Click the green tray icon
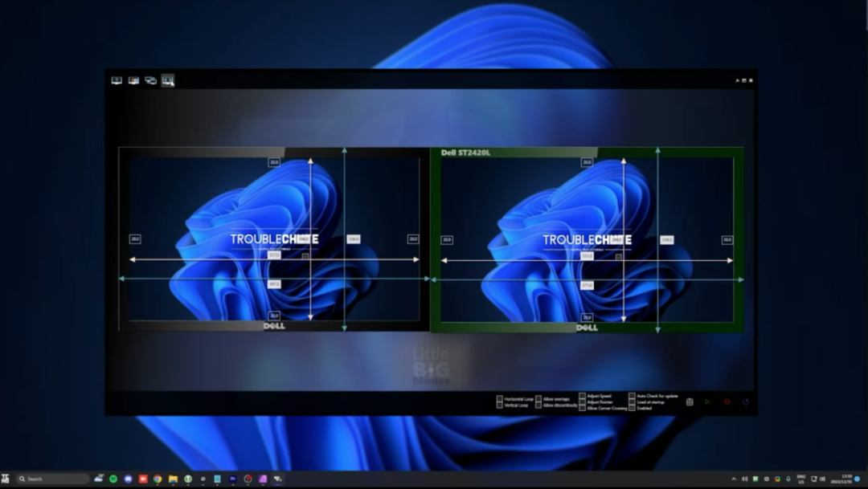 755,479
